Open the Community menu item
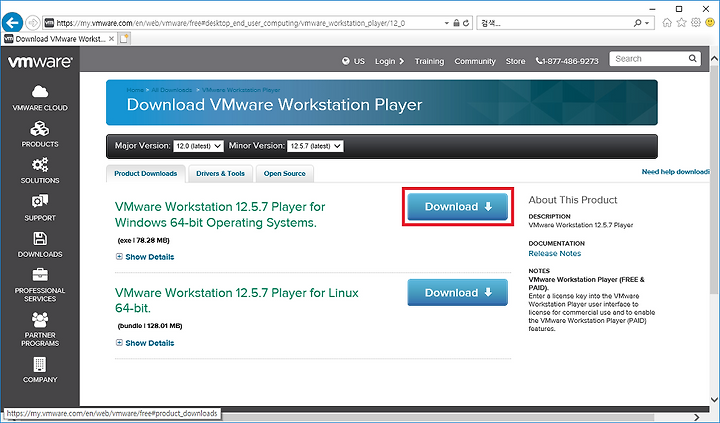Image resolution: width=720 pixels, height=423 pixels. (475, 61)
